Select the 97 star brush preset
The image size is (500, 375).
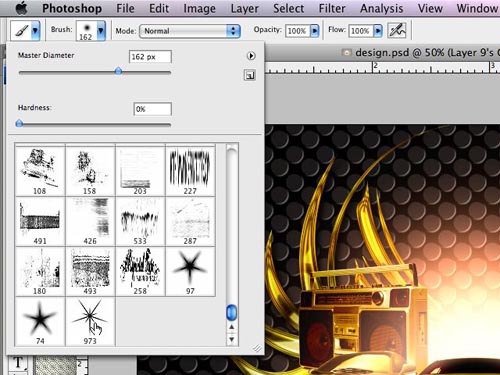[190, 271]
